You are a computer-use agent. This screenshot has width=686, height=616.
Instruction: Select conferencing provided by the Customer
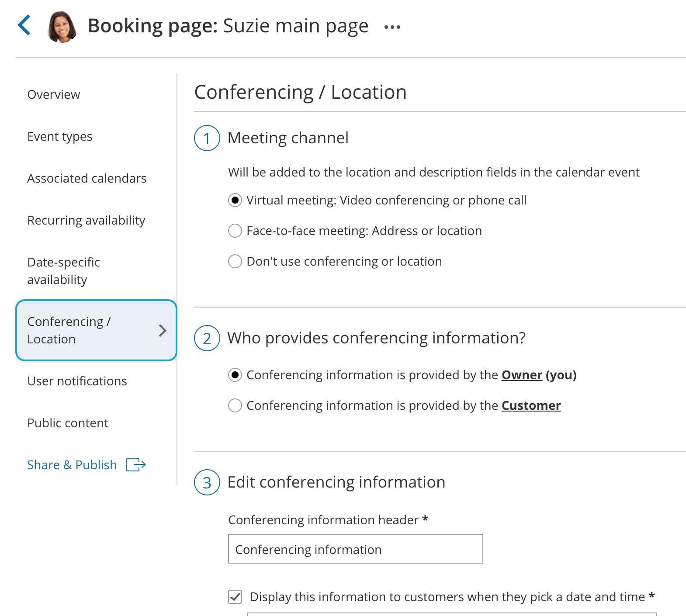pos(235,405)
